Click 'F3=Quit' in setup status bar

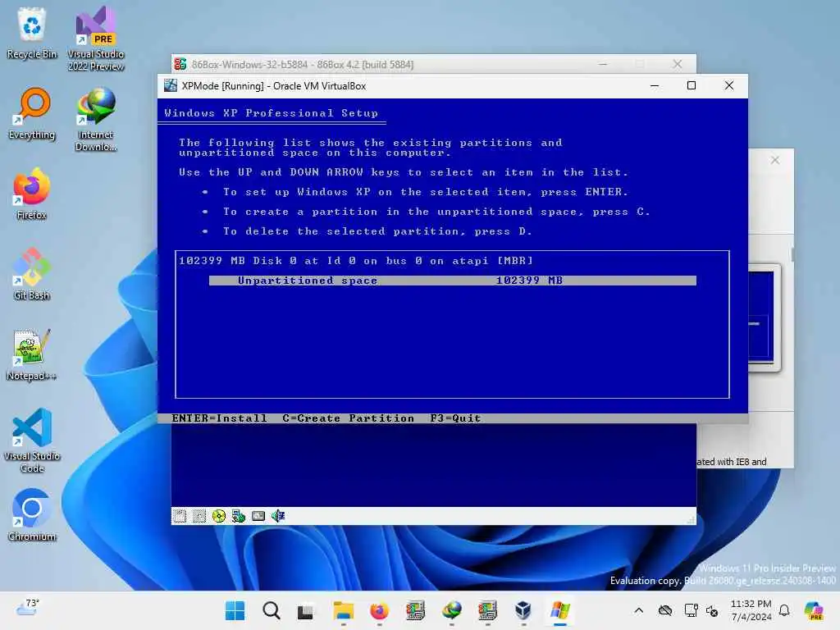(455, 418)
